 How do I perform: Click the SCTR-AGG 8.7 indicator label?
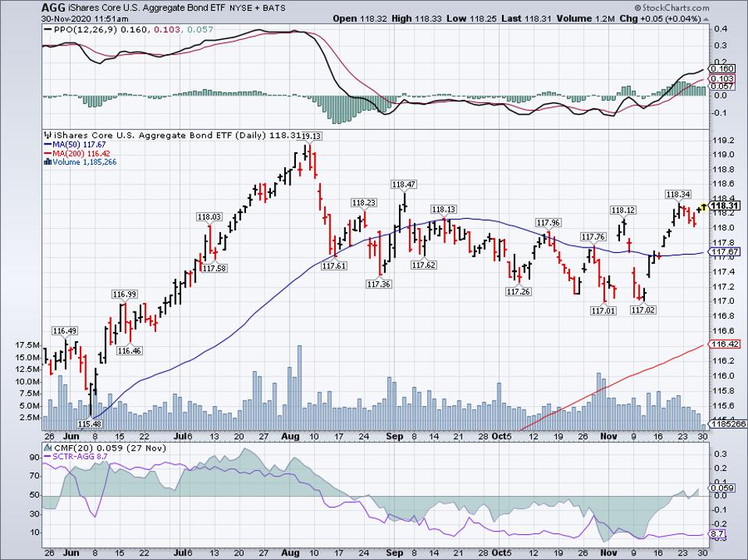pos(80,457)
